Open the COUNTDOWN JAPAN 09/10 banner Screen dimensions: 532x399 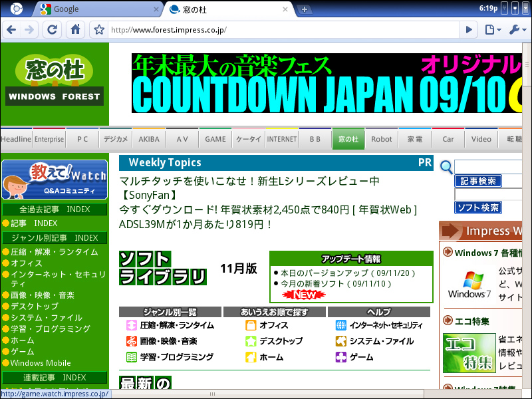tap(327, 83)
